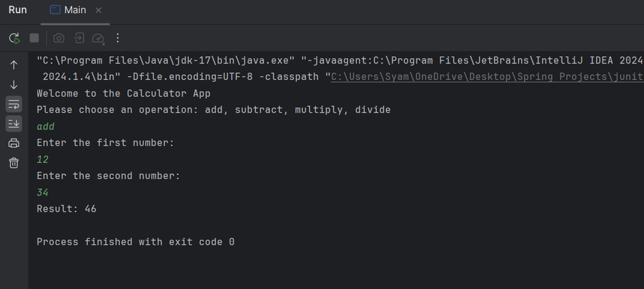Clear all console output with trash icon

pyautogui.click(x=14, y=163)
